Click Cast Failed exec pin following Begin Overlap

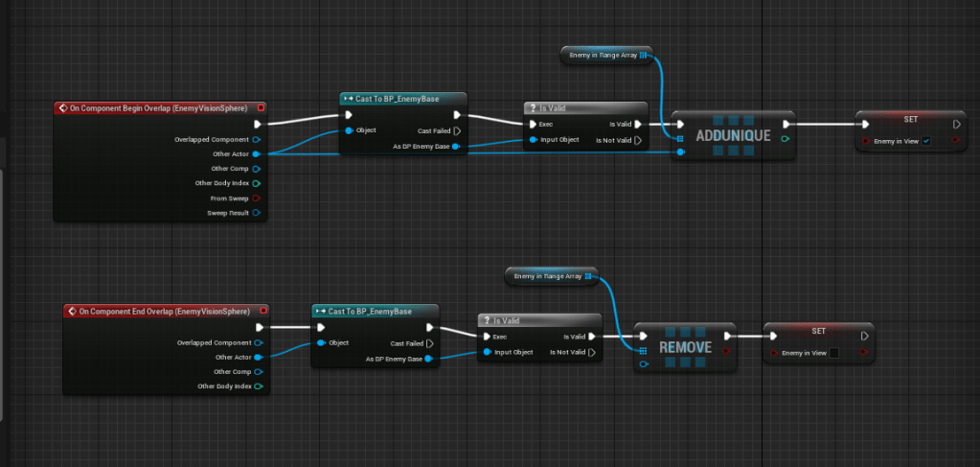click(457, 131)
